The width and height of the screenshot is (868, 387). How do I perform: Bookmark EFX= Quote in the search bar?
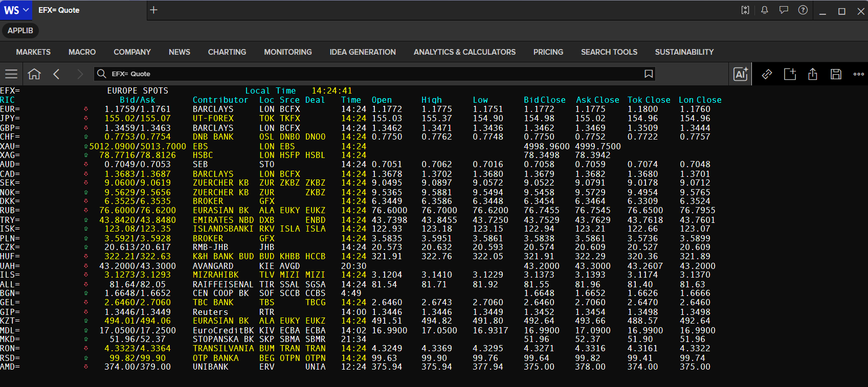click(649, 74)
